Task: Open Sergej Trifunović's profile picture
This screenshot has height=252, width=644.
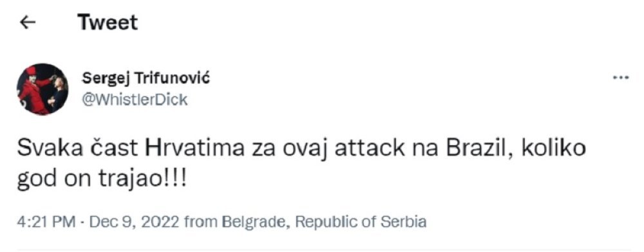Action: click(x=43, y=89)
